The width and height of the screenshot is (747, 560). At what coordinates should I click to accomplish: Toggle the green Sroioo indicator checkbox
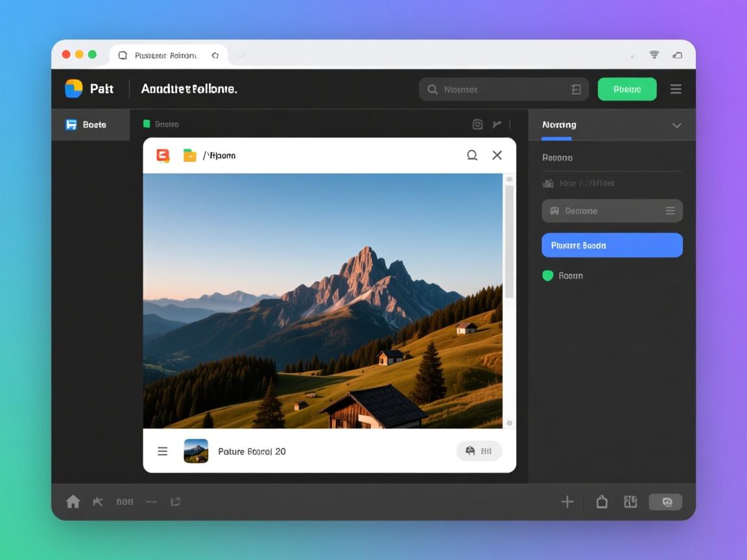tap(147, 124)
